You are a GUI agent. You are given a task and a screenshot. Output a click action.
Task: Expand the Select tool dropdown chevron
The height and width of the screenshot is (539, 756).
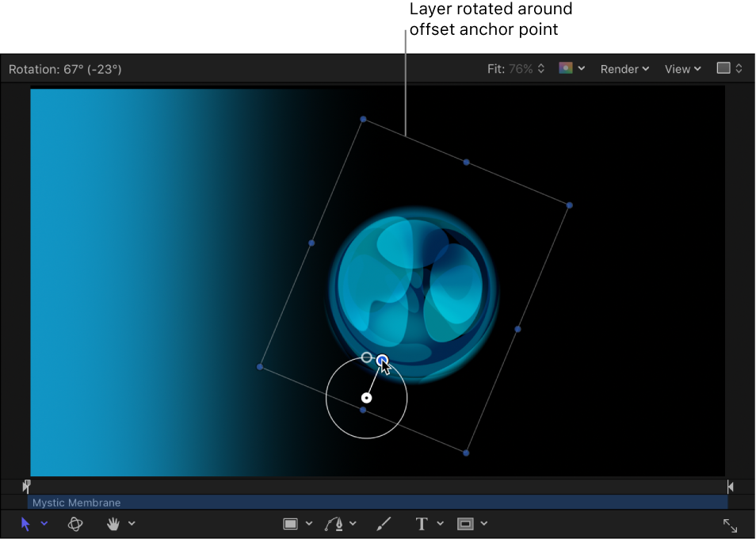coord(44,523)
